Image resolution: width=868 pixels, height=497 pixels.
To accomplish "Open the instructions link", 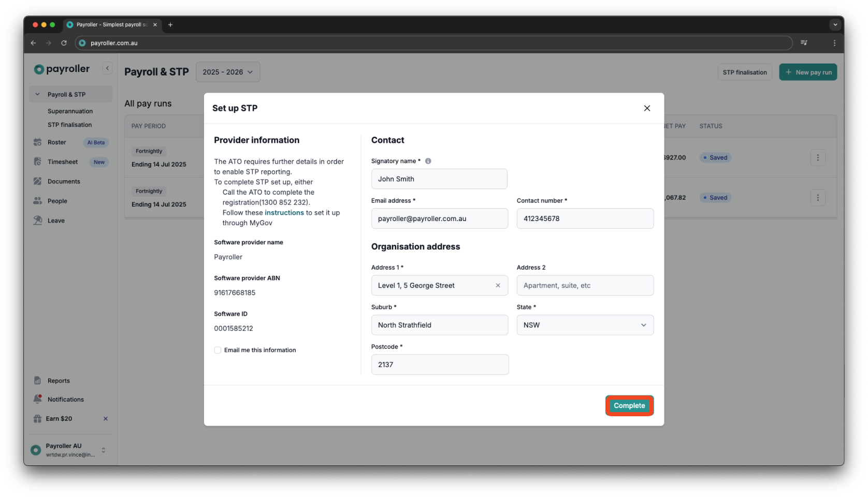I will (284, 213).
